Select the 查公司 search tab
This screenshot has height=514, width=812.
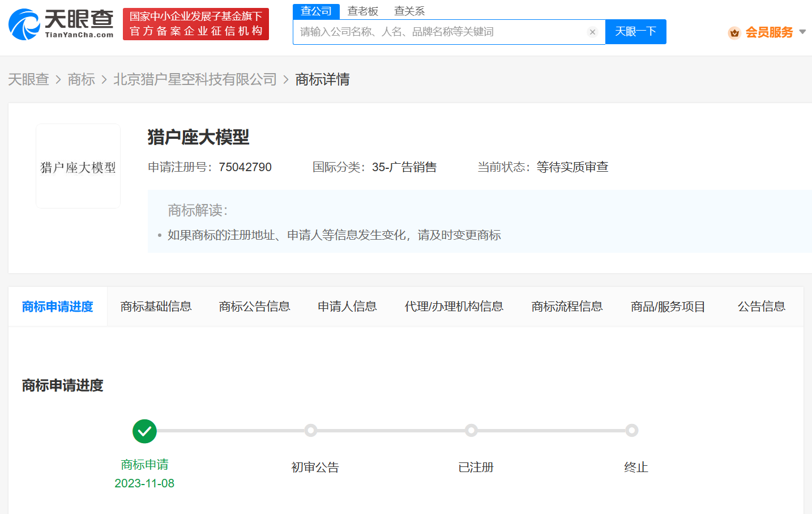(x=316, y=11)
